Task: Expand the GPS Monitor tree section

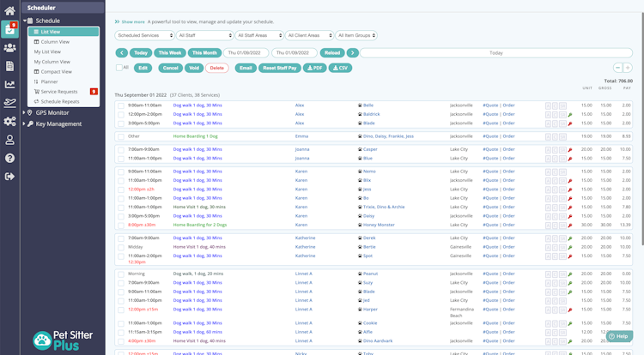Action: 24,112
